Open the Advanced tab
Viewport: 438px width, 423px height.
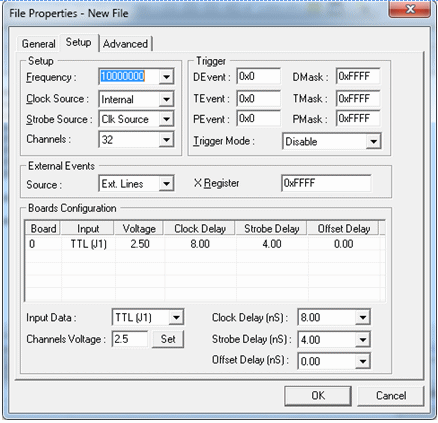[125, 44]
